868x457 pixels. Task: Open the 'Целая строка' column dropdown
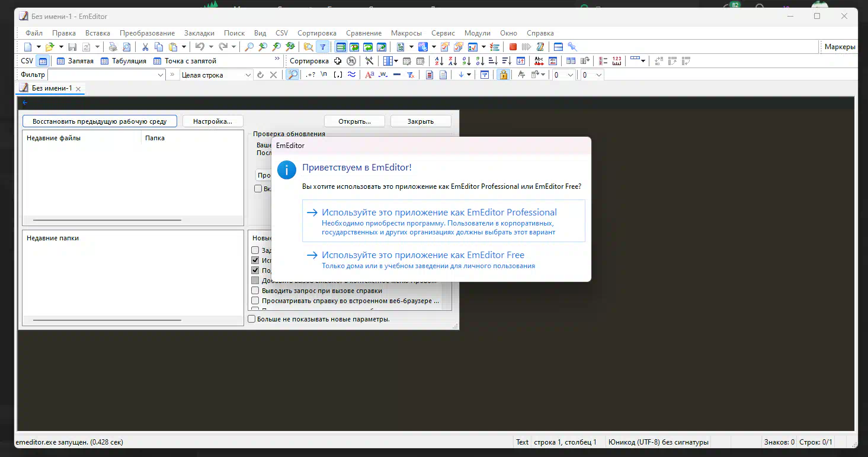[x=248, y=75]
